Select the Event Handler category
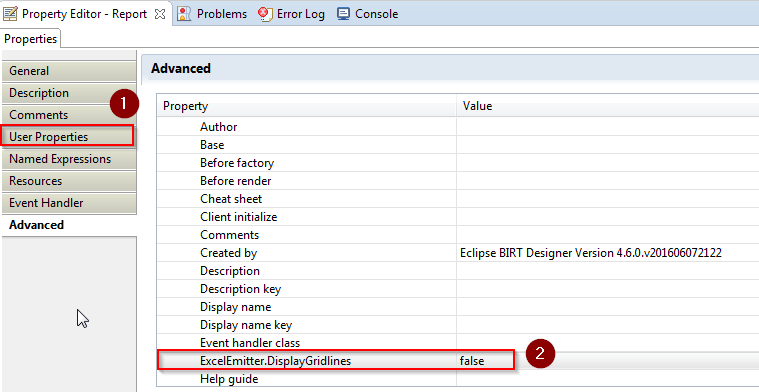Image resolution: width=759 pixels, height=392 pixels. (69, 203)
